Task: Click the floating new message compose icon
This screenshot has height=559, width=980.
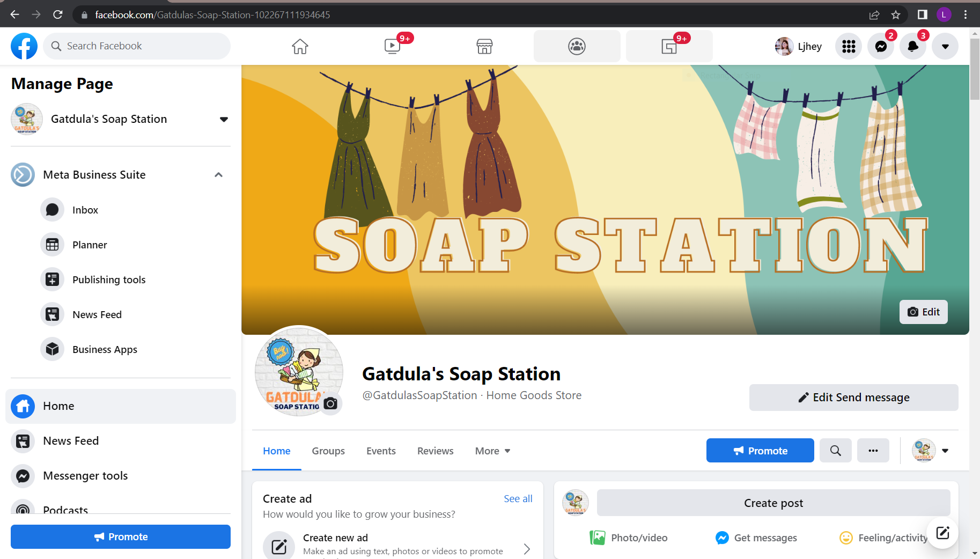Action: 942,533
